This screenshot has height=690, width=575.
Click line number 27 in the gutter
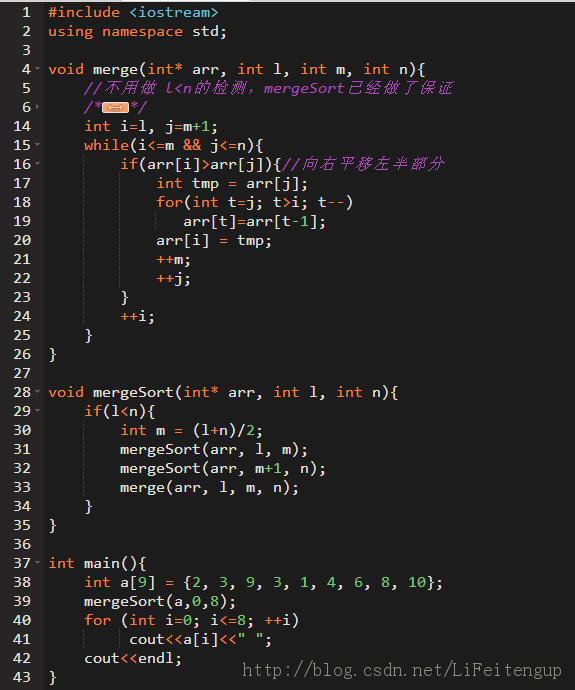[22, 373]
